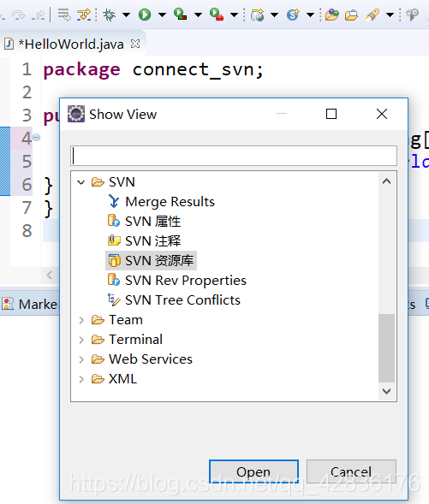The width and height of the screenshot is (429, 504).
Task: Click the Team folder icon
Action: (98, 320)
